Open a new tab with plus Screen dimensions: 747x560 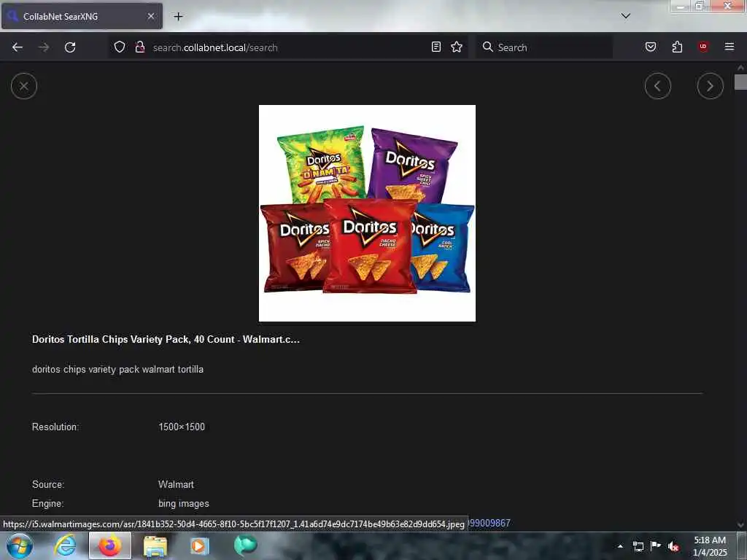coord(178,16)
